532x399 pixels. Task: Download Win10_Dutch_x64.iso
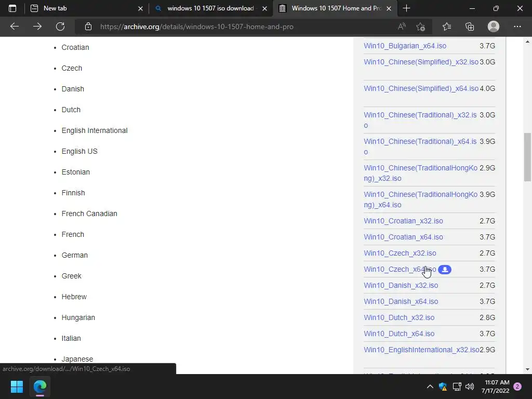point(399,334)
